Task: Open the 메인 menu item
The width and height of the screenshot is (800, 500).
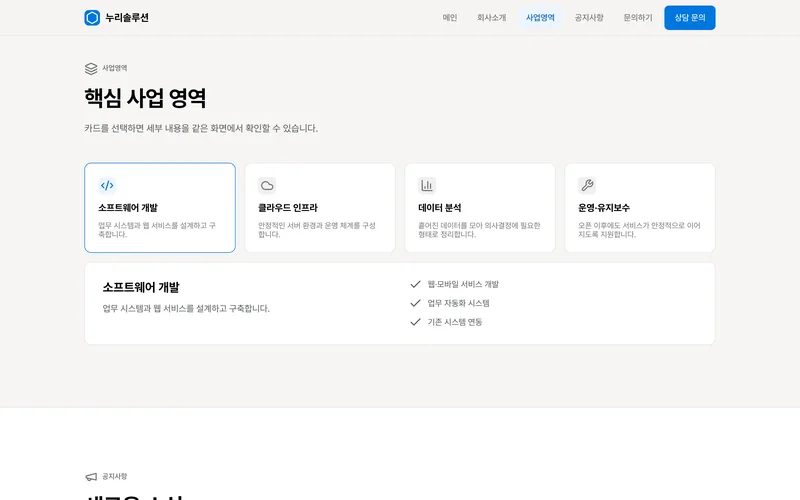Action: tap(449, 18)
